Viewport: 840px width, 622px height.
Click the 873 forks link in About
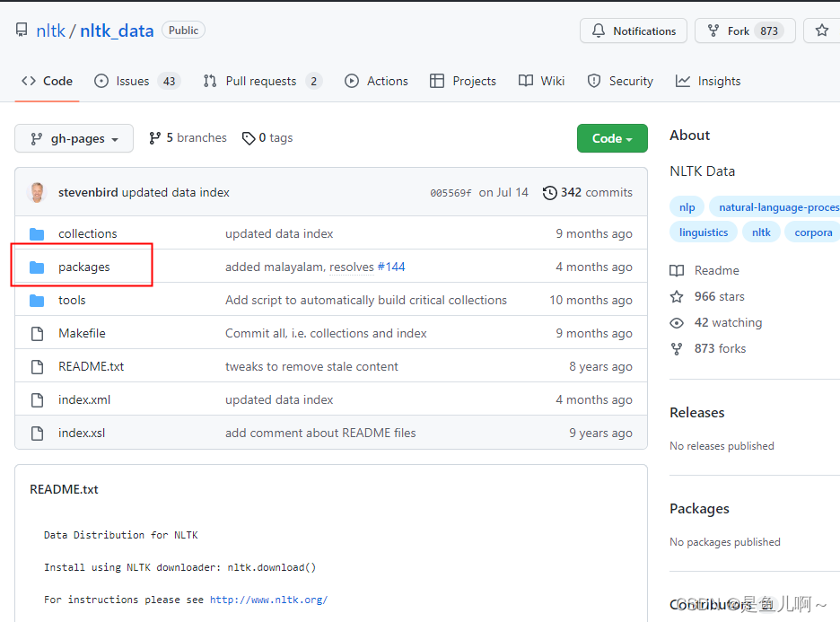(708, 349)
